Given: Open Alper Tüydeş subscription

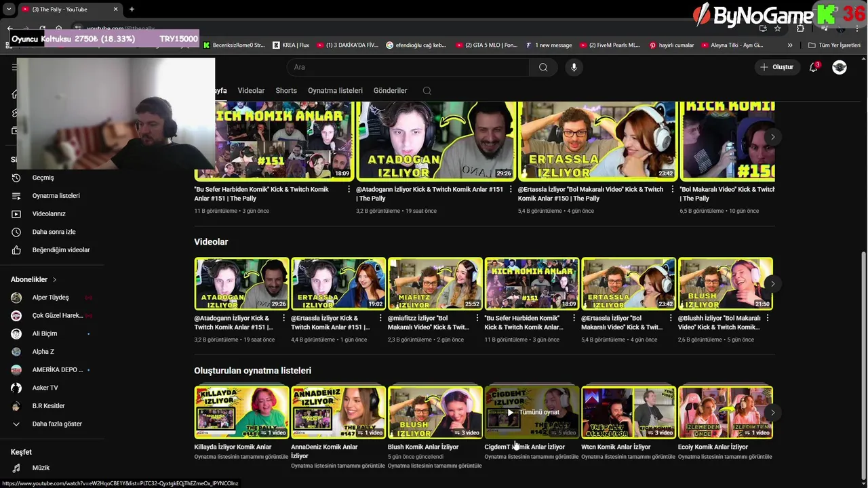Looking at the screenshot, I should [x=52, y=298].
